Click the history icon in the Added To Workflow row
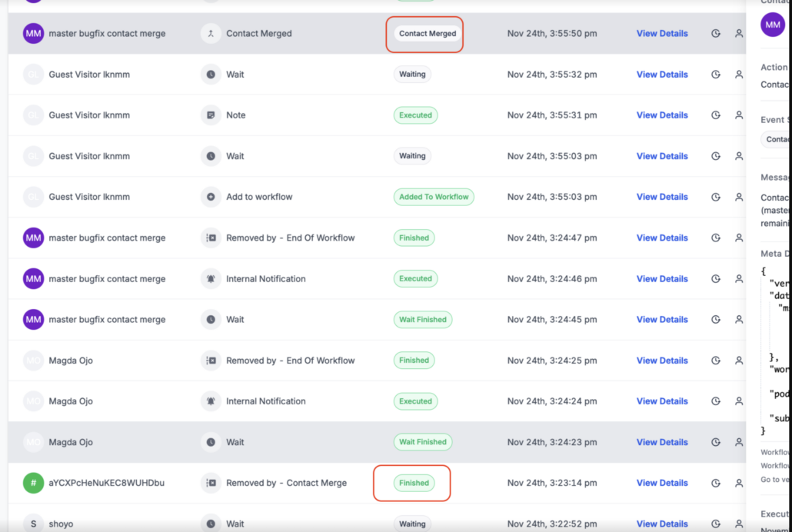The width and height of the screenshot is (792, 532). 716,197
